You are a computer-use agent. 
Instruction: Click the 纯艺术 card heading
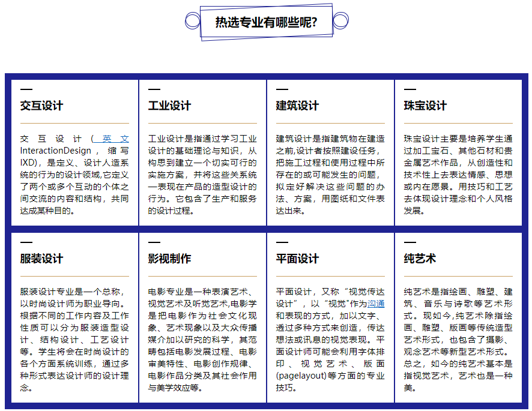coord(420,259)
